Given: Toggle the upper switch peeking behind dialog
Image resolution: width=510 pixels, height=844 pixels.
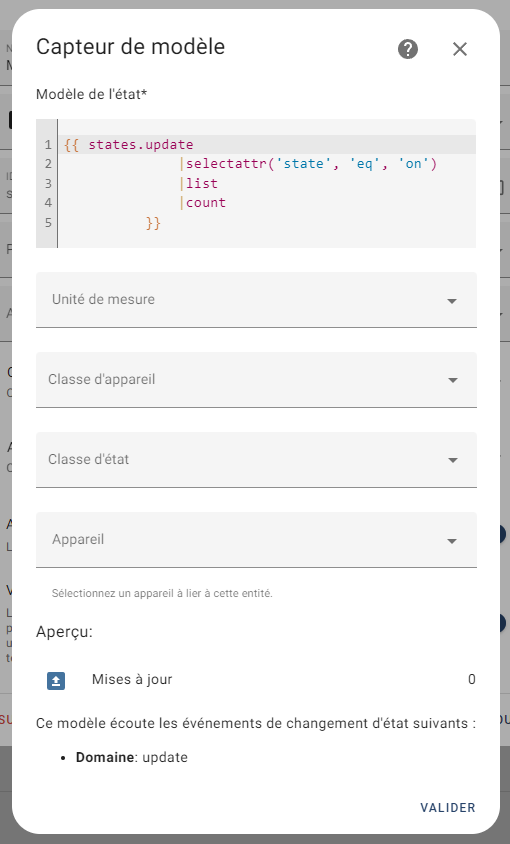Looking at the screenshot, I should [x=501, y=533].
